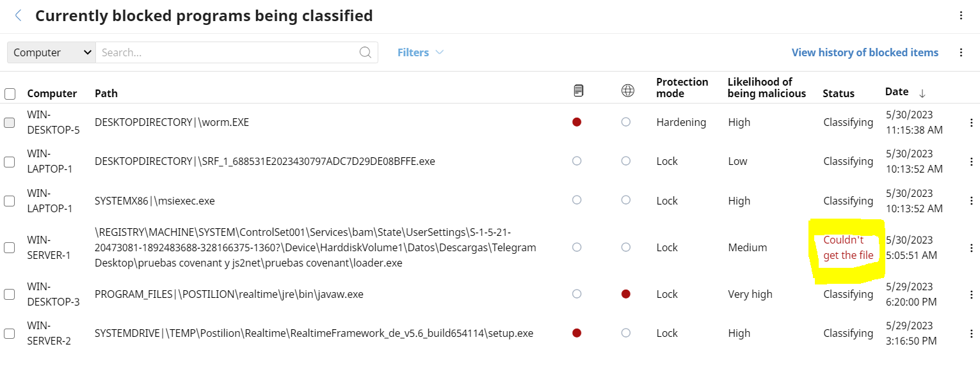This screenshot has height=365, width=980.
Task: Click the Likelihood of being malicious header
Action: (x=767, y=88)
